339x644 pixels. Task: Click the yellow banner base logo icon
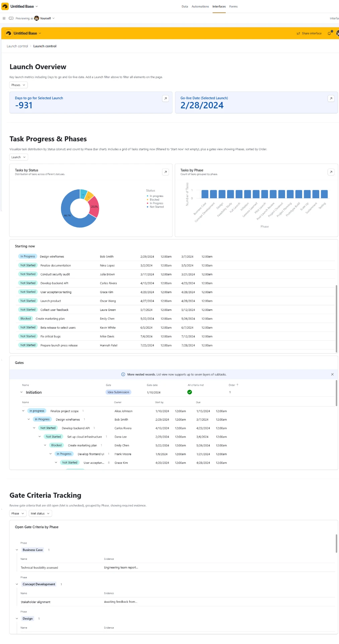tap(9, 33)
